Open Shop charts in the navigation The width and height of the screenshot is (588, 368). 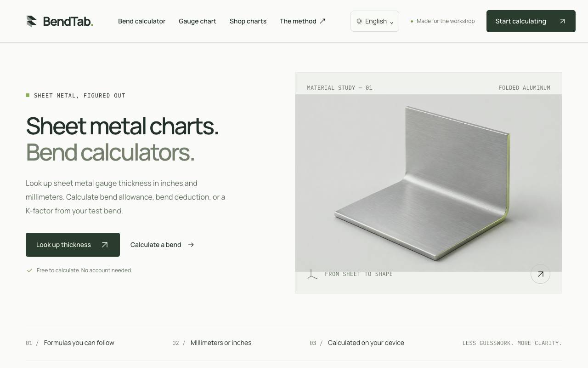tap(248, 21)
